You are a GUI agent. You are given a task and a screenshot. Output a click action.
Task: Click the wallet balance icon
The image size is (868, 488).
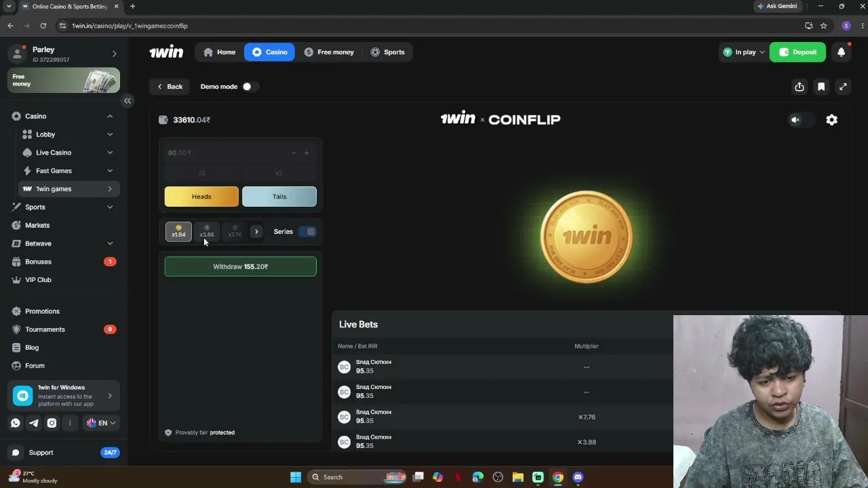pyautogui.click(x=163, y=120)
